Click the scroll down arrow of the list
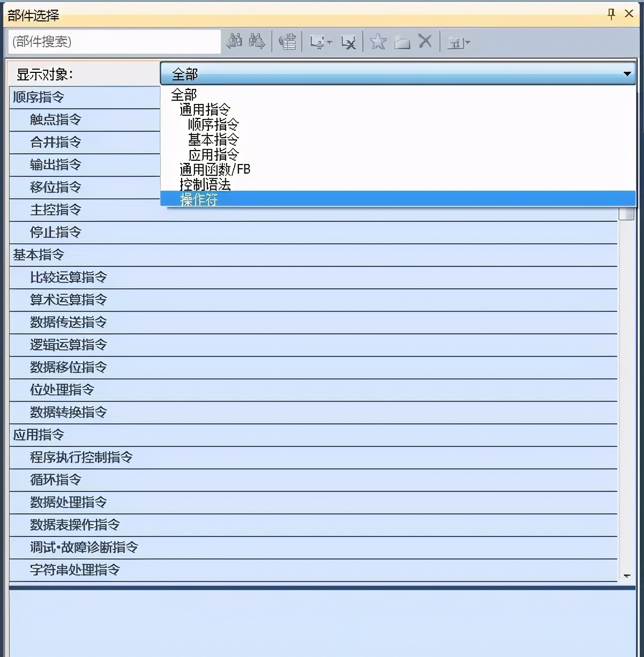The image size is (644, 657). click(626, 576)
